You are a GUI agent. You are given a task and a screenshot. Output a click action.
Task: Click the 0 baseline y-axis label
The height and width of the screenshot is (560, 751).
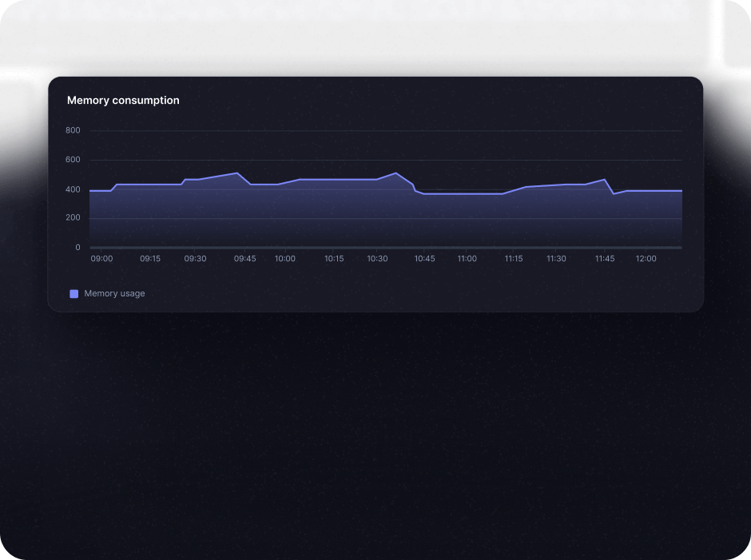tap(77, 248)
